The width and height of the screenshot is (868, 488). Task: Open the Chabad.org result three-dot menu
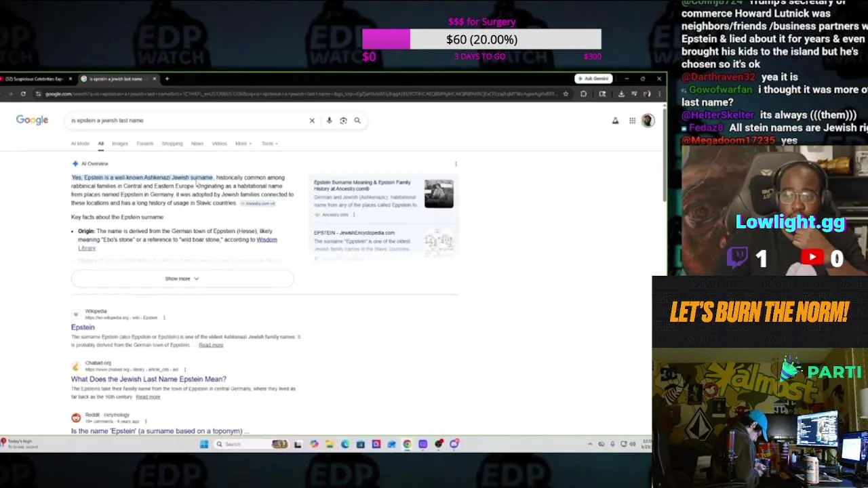184,369
